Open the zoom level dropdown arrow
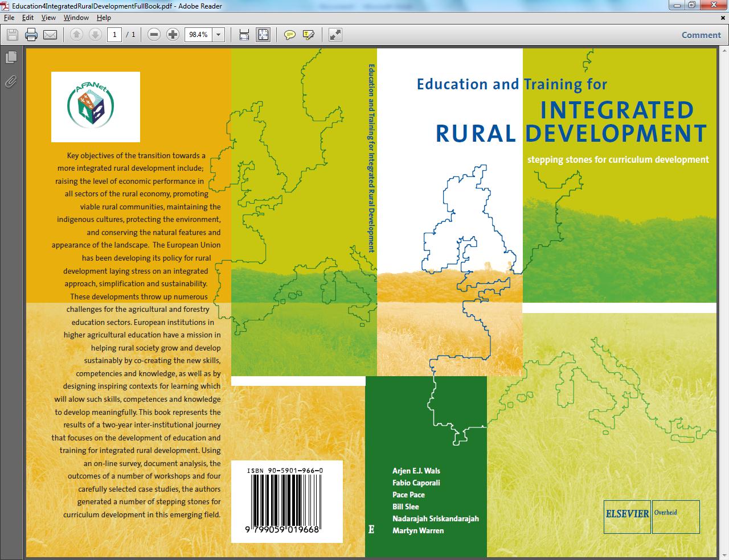729x560 pixels. coord(218,35)
